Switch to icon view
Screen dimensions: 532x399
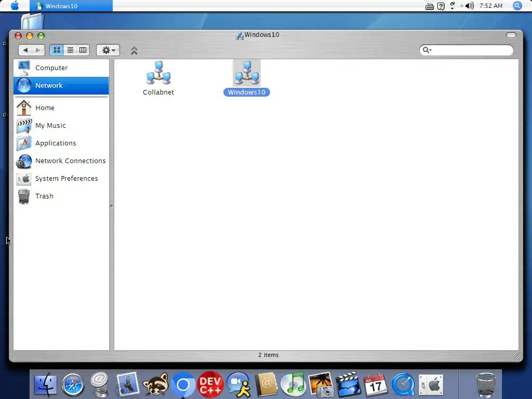(57, 50)
